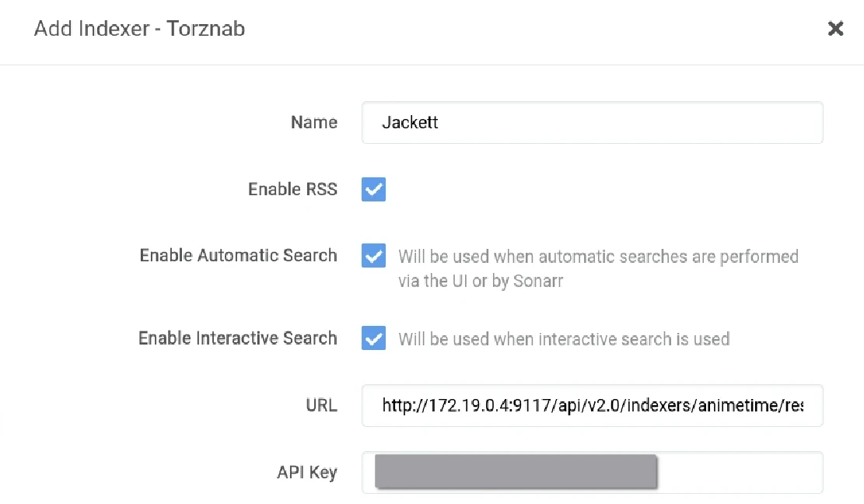The width and height of the screenshot is (864, 504).
Task: Click the 'Name' field label
Action: 313,123
